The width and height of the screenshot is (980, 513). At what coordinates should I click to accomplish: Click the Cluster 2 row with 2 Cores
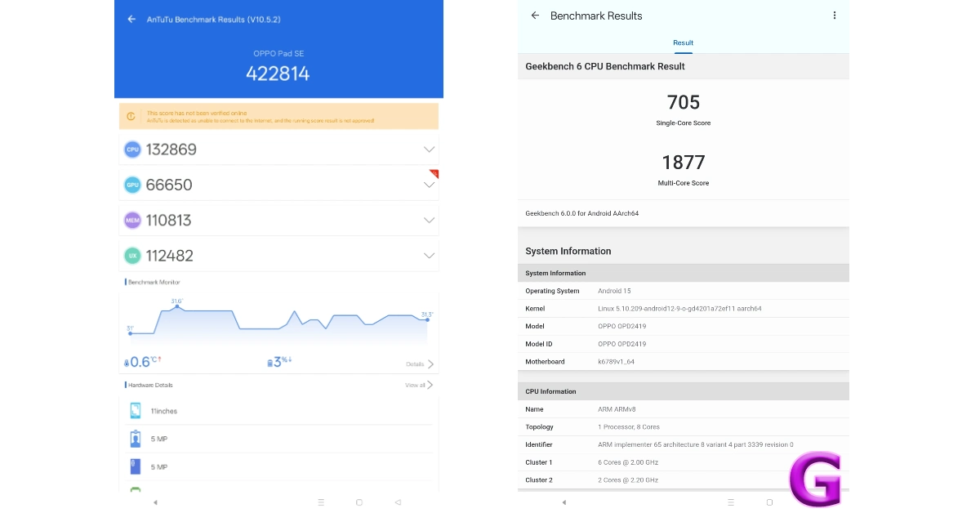tap(684, 480)
